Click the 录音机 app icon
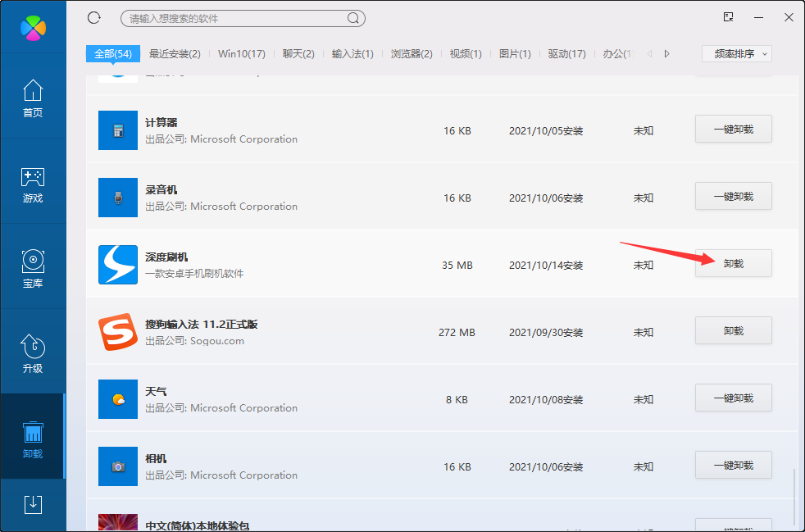Viewport: 805px width, 532px height. 118,198
